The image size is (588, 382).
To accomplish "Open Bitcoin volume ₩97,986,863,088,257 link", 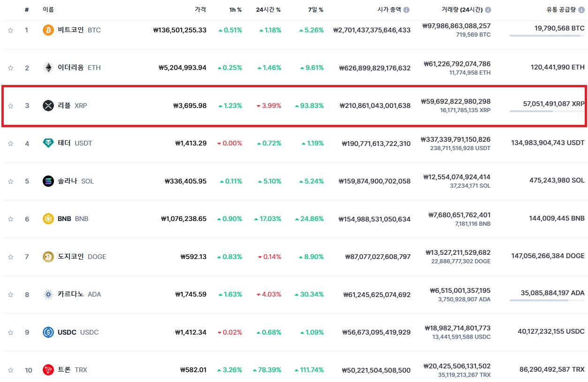I will pos(456,26).
